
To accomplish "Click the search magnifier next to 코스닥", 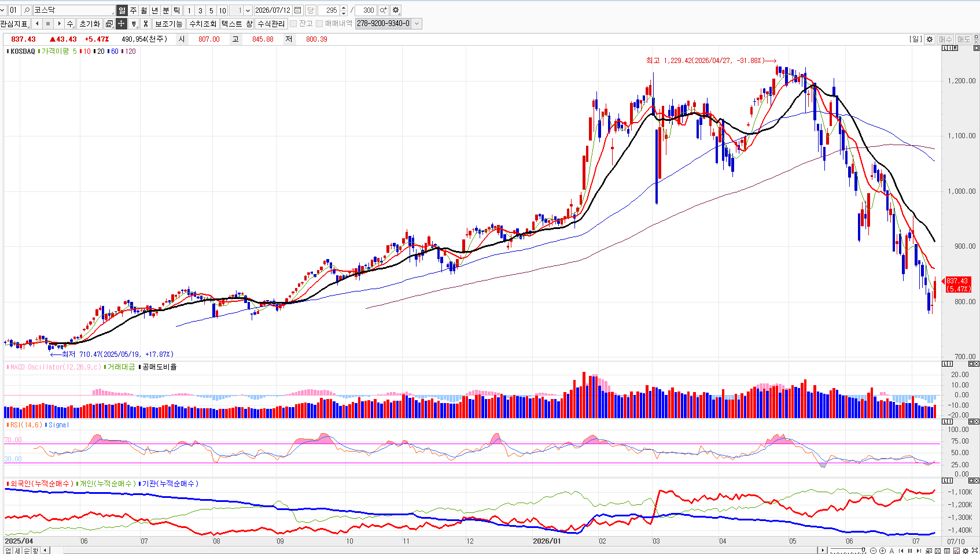I will coord(27,10).
